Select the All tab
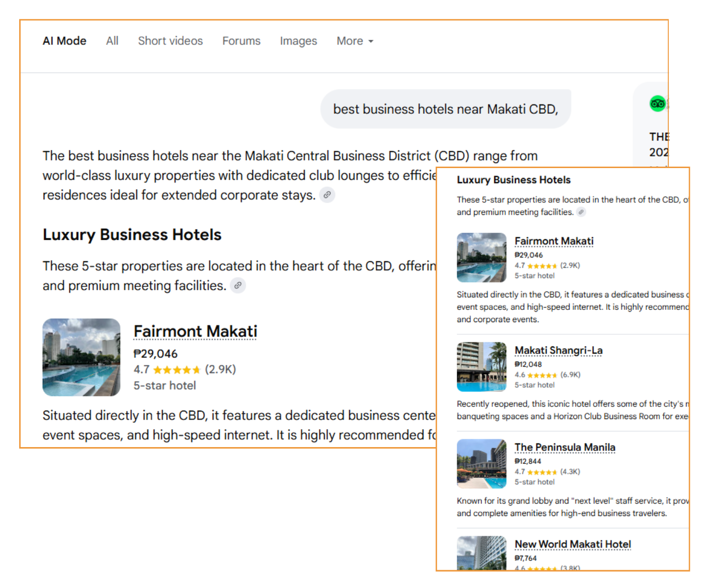This screenshot has width=710, height=588. 112,41
